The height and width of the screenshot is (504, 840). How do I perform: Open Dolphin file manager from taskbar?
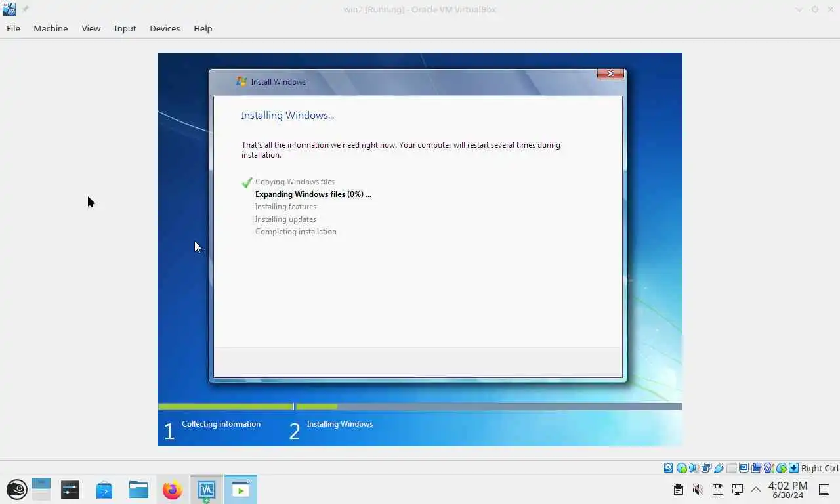pos(138,490)
